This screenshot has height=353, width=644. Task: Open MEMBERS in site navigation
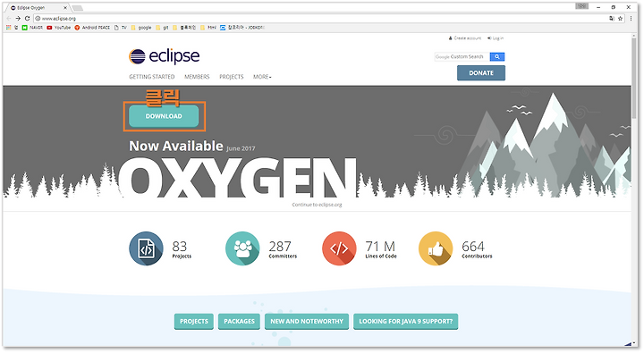(197, 77)
